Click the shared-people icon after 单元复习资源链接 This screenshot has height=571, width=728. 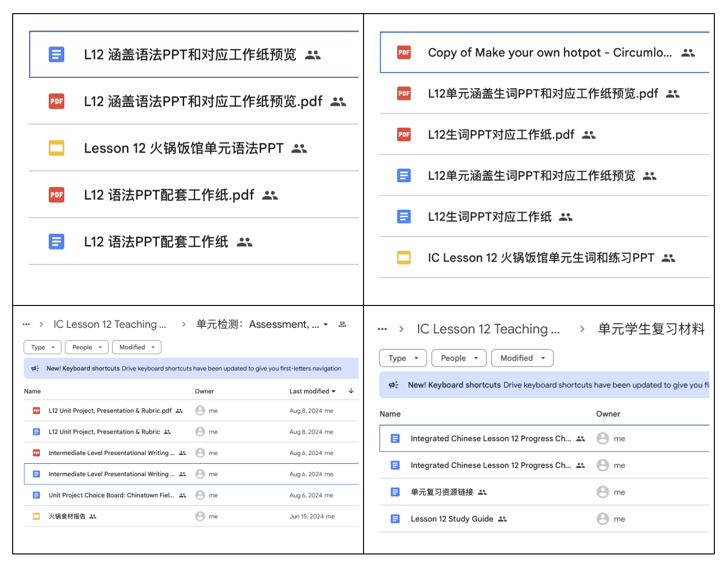point(482,493)
